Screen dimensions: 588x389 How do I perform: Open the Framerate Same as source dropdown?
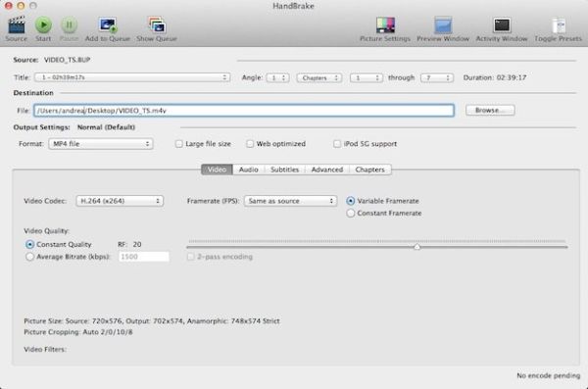[x=291, y=201]
